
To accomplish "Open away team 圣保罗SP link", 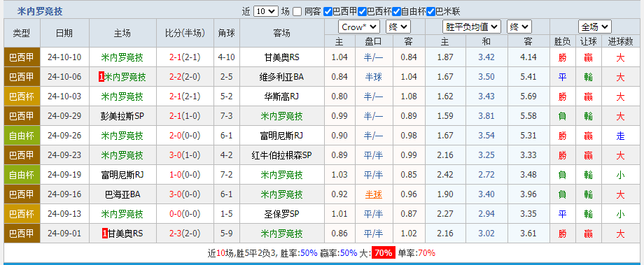I will [281, 214].
